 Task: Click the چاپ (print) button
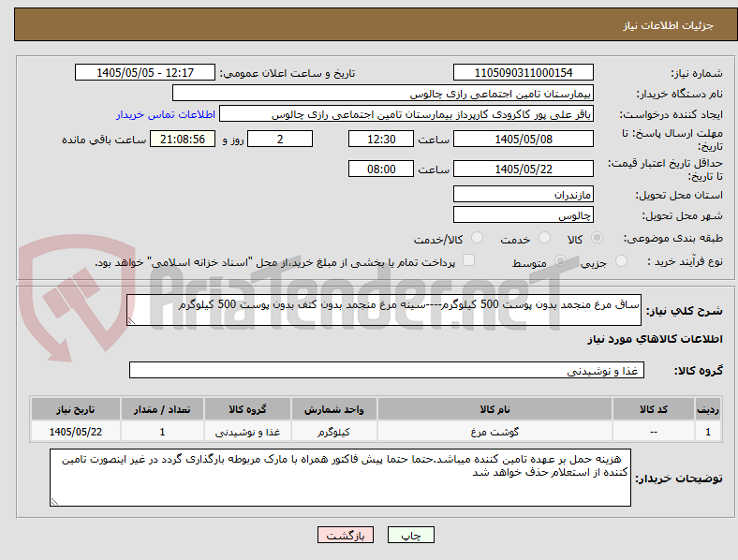(410, 535)
